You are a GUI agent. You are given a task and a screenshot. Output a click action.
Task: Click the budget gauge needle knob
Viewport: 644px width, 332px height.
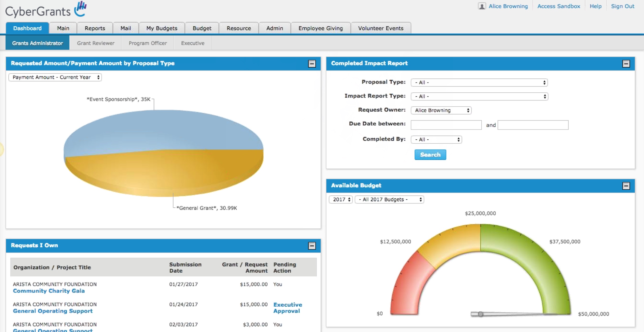tap(480, 314)
